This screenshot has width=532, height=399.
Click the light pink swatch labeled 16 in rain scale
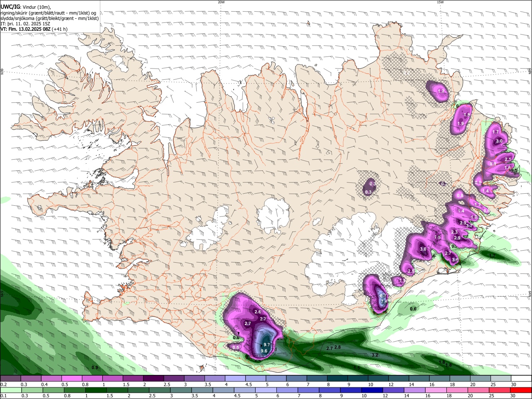(x=436, y=390)
